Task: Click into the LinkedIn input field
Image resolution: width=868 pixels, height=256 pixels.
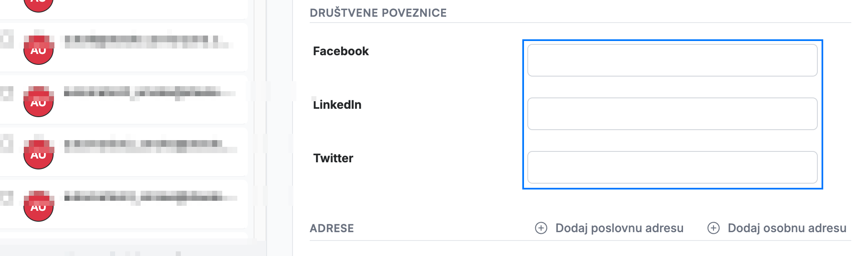Action: [672, 114]
